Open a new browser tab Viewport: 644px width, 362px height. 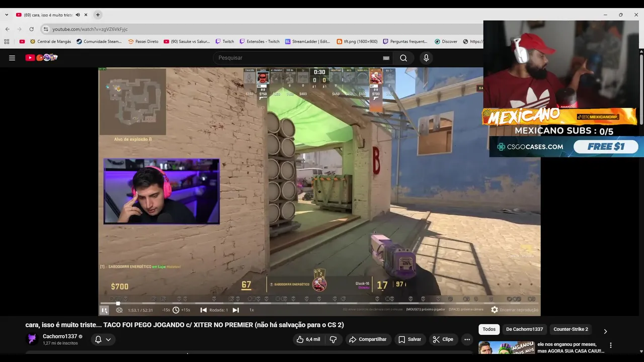click(98, 15)
